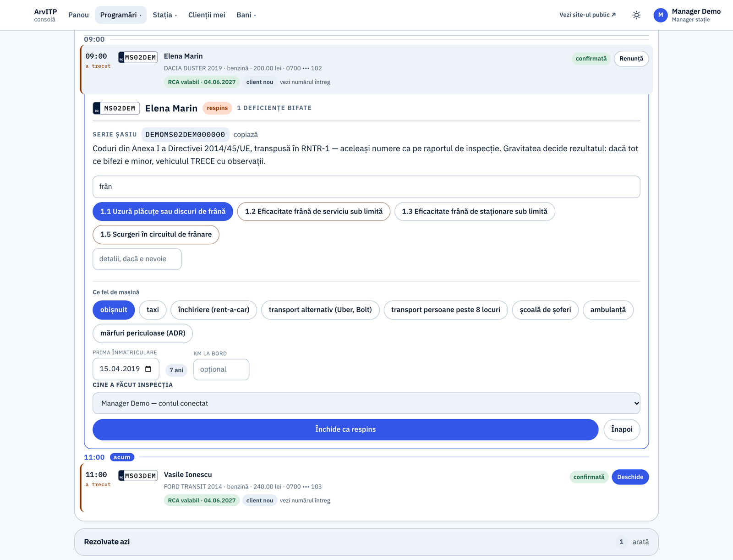
Task: Go to the Panou menu item
Action: (x=78, y=15)
